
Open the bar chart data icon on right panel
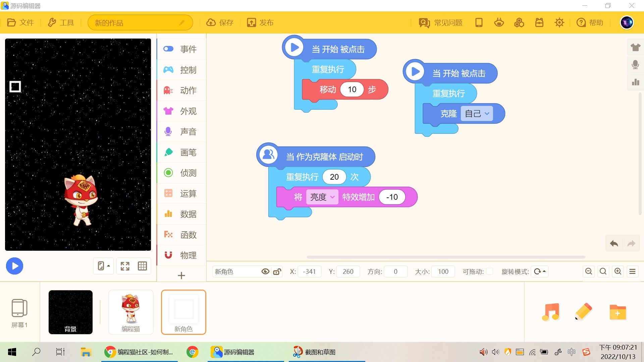click(635, 82)
